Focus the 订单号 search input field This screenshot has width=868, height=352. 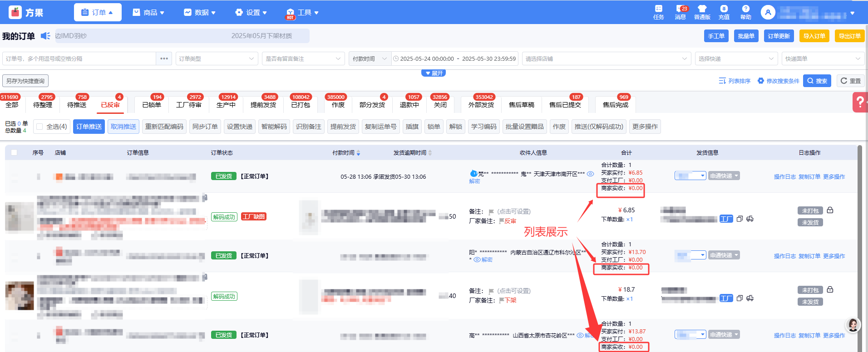(79, 59)
